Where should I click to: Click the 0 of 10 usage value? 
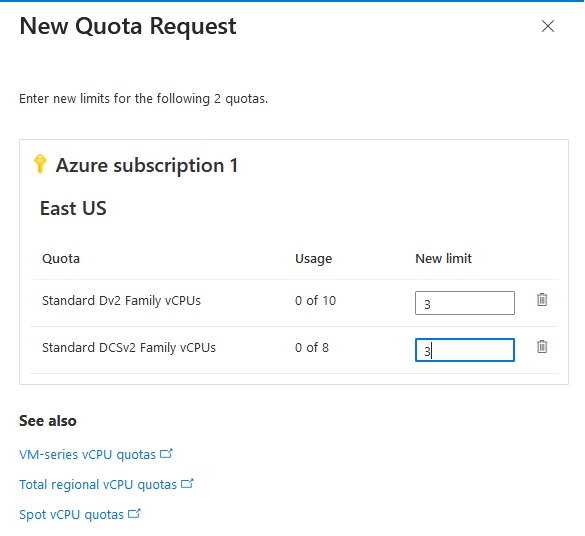[x=315, y=301]
